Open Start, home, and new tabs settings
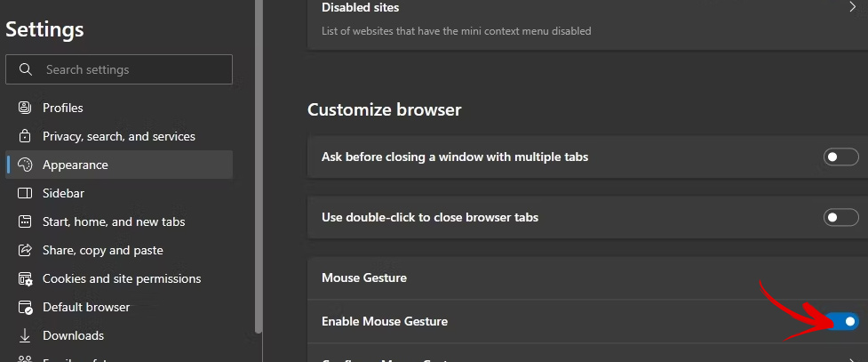The width and height of the screenshot is (868, 362). [x=119, y=221]
